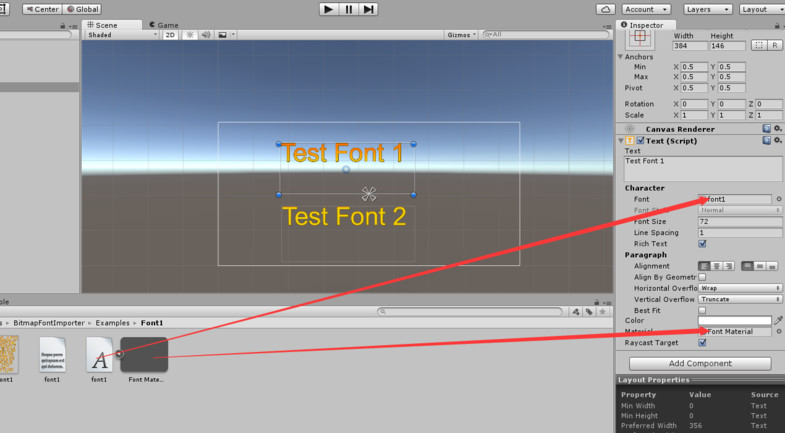Viewport: 785px width, 433px height.
Task: Click the scene view search field
Action: tap(546, 35)
